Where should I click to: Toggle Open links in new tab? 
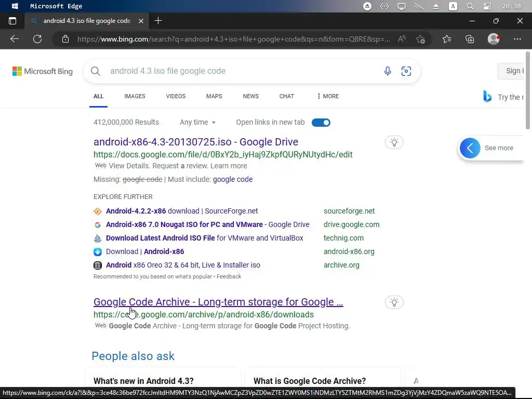(321, 123)
